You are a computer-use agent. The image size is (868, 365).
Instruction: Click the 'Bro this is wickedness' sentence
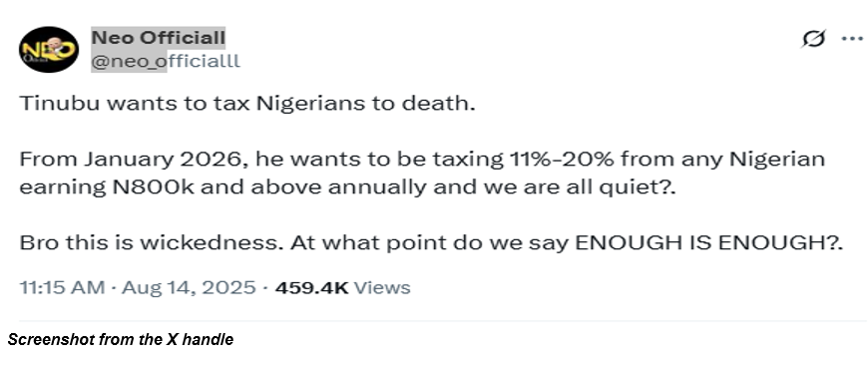click(x=152, y=242)
